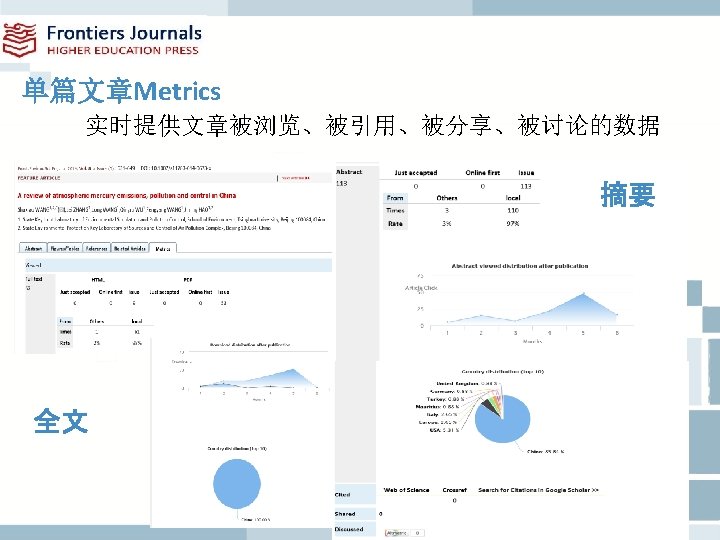Image resolution: width=720 pixels, height=540 pixels.
Task: Click the Turkey legend entry in pie chart
Action: tap(445, 399)
